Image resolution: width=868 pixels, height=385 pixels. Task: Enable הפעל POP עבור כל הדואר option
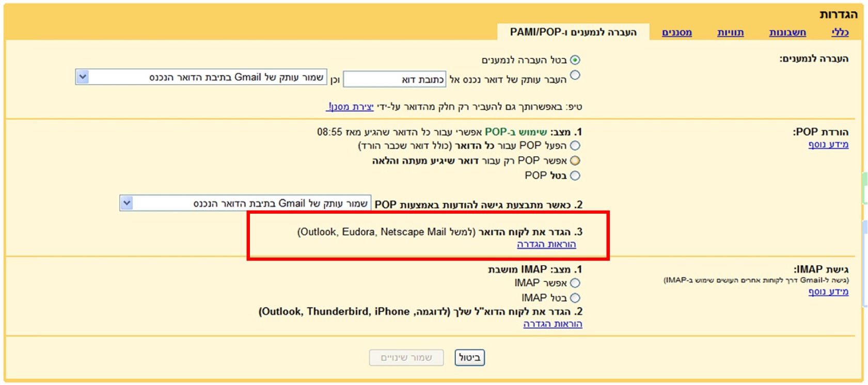click(575, 146)
